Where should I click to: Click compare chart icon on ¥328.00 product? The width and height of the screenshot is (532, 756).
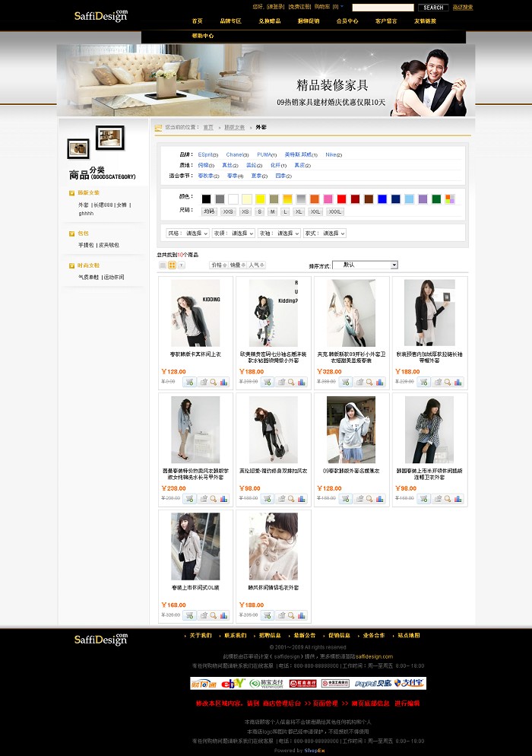click(x=380, y=382)
